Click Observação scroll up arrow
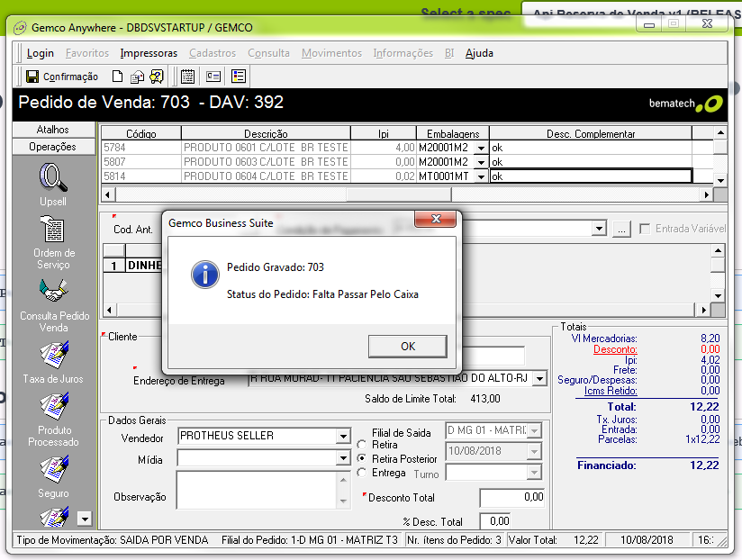The image size is (742, 560). [x=343, y=481]
